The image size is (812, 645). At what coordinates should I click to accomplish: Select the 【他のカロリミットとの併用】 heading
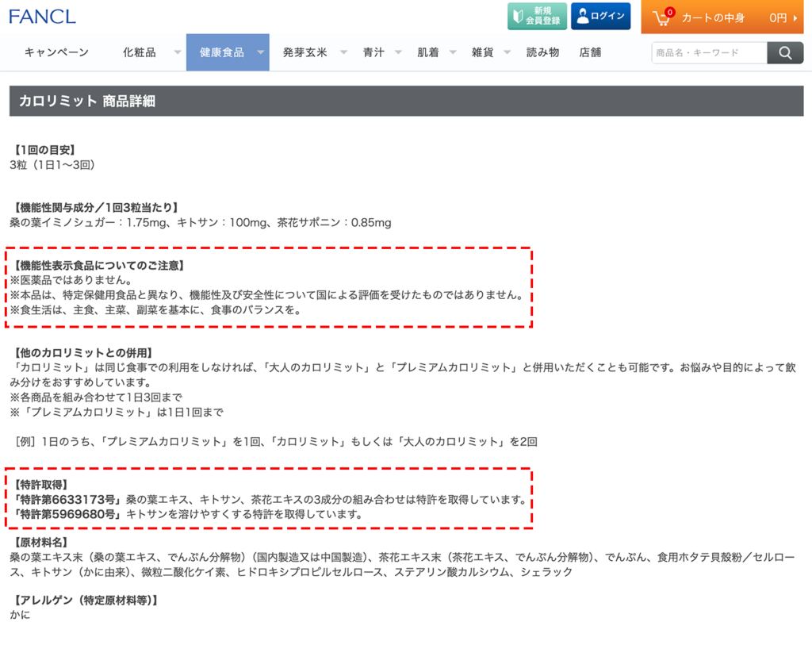(83, 353)
